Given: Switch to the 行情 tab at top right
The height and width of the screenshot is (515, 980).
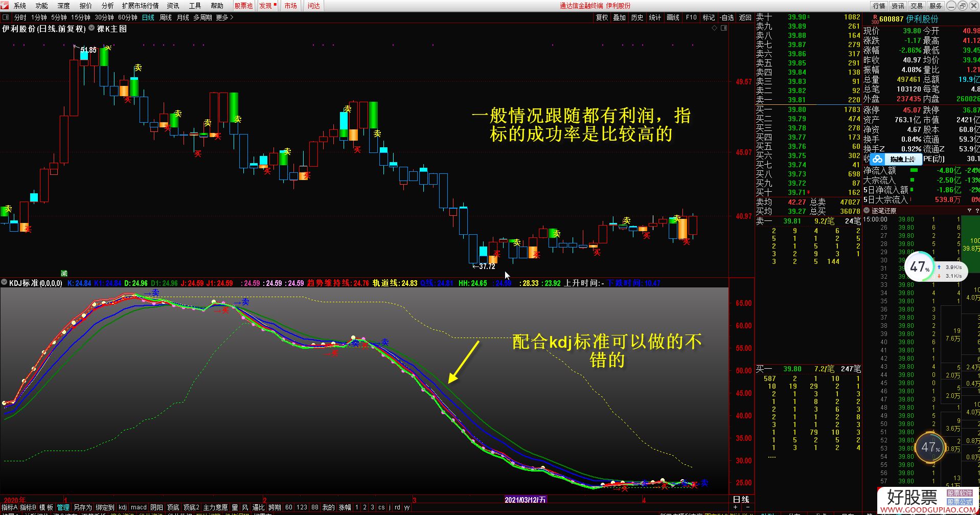Looking at the screenshot, I should click(879, 6).
